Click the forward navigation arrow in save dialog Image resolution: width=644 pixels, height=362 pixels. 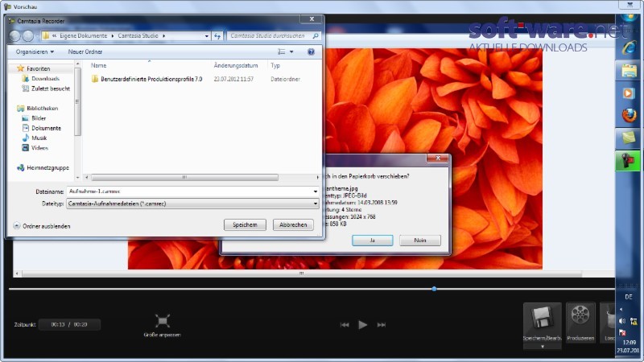point(28,36)
